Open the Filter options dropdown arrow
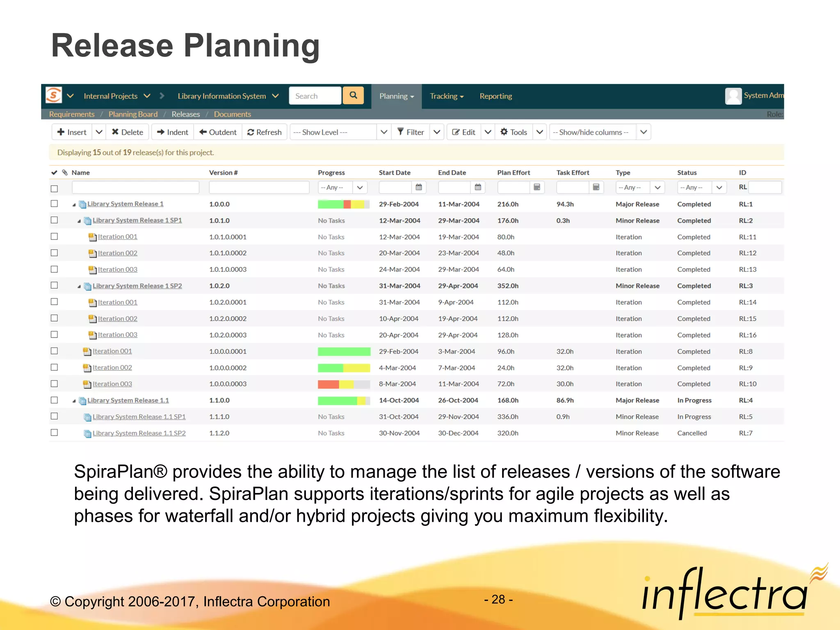 click(437, 132)
